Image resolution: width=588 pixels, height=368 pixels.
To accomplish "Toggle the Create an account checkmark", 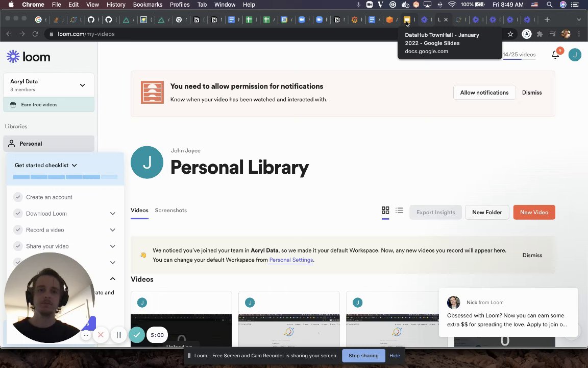I will (x=18, y=197).
